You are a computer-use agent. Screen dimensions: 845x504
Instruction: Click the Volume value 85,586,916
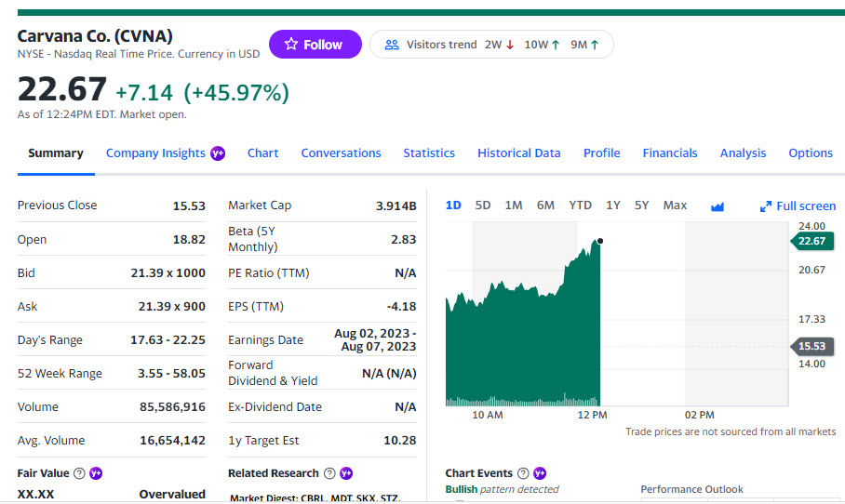pyautogui.click(x=172, y=407)
